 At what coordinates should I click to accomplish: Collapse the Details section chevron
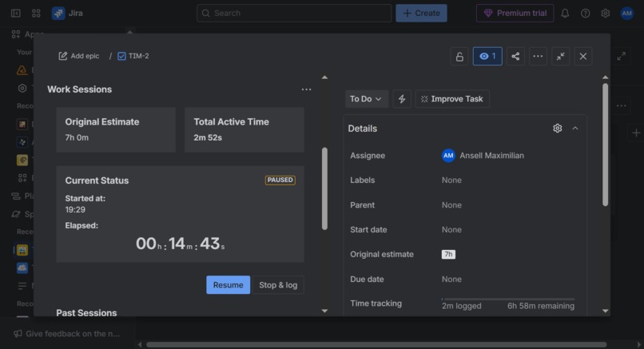[575, 129]
